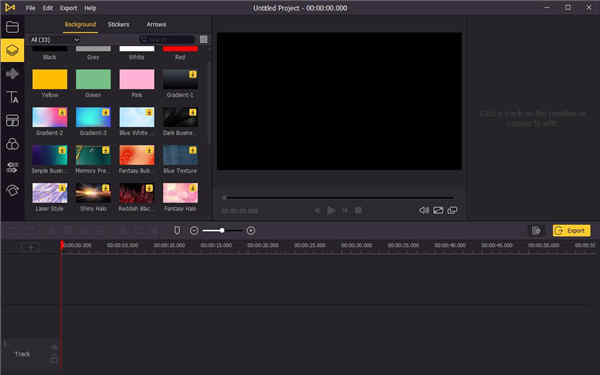This screenshot has height=375, width=600.
Task: Toggle grid view for the backgrounds list
Action: click(204, 39)
